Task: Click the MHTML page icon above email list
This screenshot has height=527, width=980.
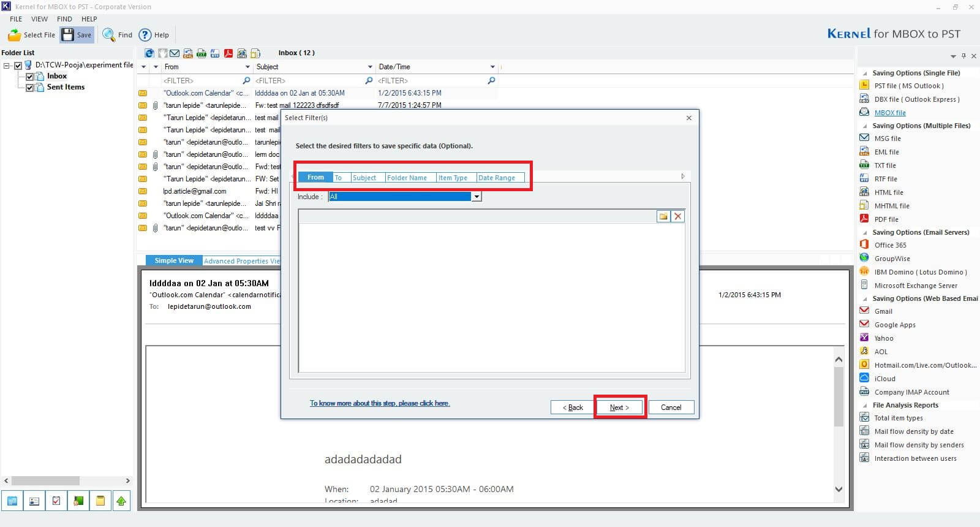Action: 255,53
